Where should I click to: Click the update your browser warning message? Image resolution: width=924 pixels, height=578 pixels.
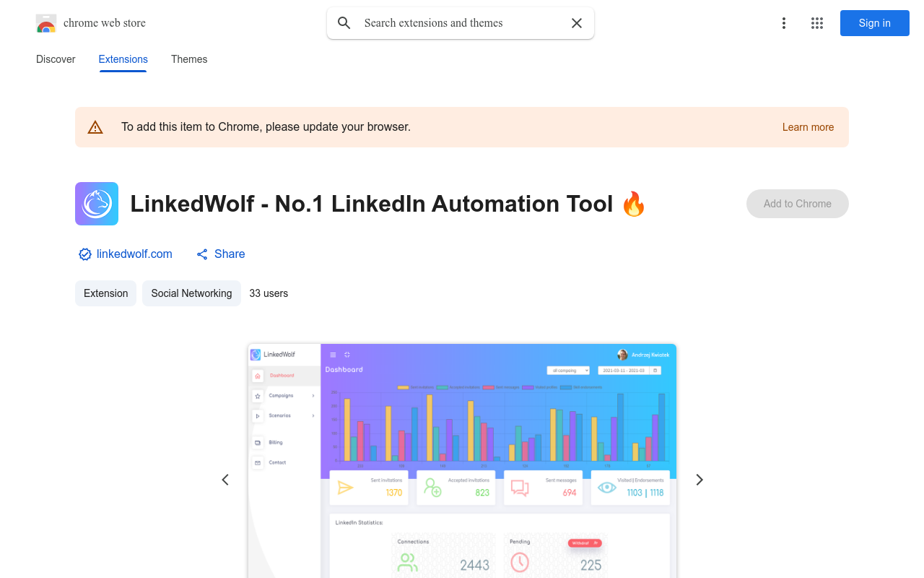click(266, 127)
